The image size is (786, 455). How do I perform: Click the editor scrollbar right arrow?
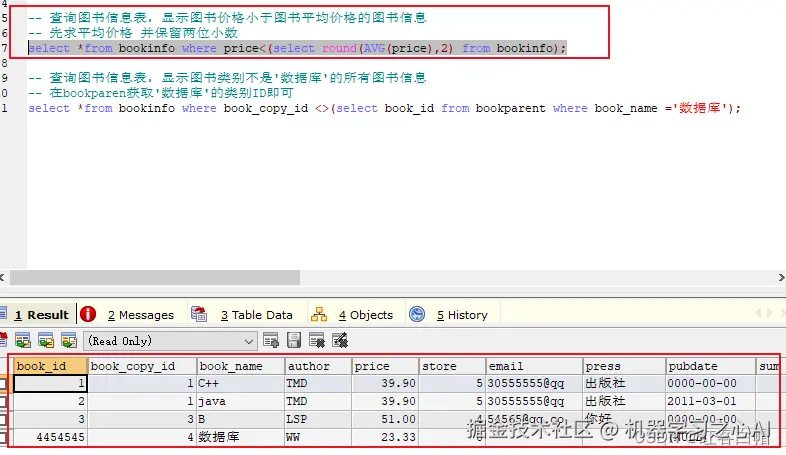(781, 277)
